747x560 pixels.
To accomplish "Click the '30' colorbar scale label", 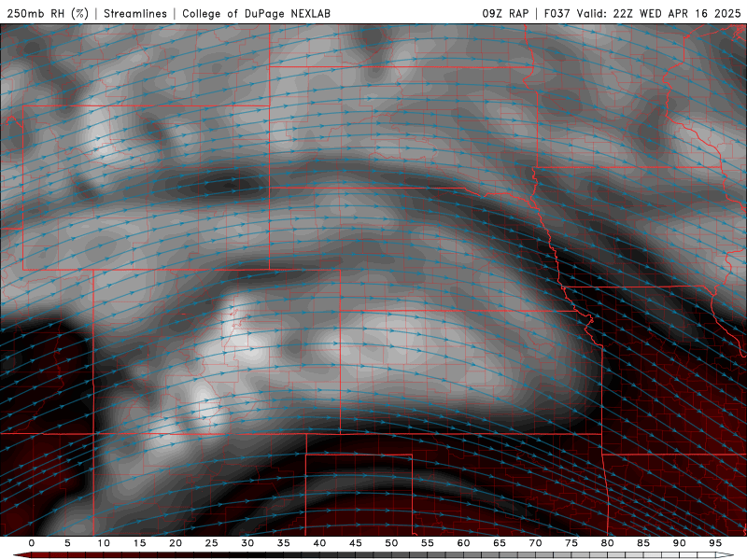I will [247, 543].
